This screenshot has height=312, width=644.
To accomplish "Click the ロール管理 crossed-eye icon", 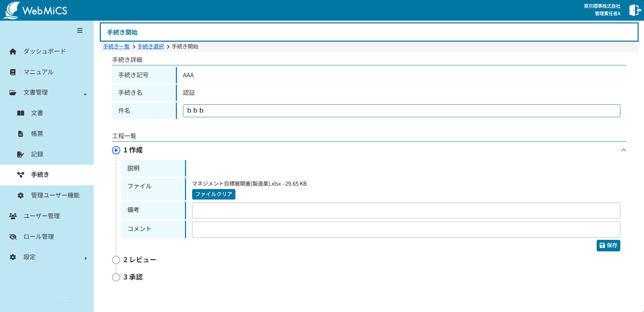I will tap(13, 237).
